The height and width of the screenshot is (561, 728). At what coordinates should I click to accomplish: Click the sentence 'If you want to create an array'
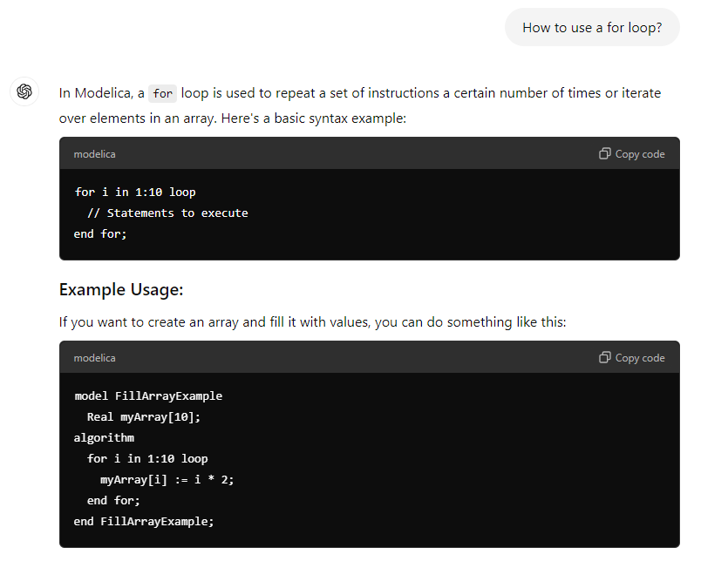coord(312,322)
